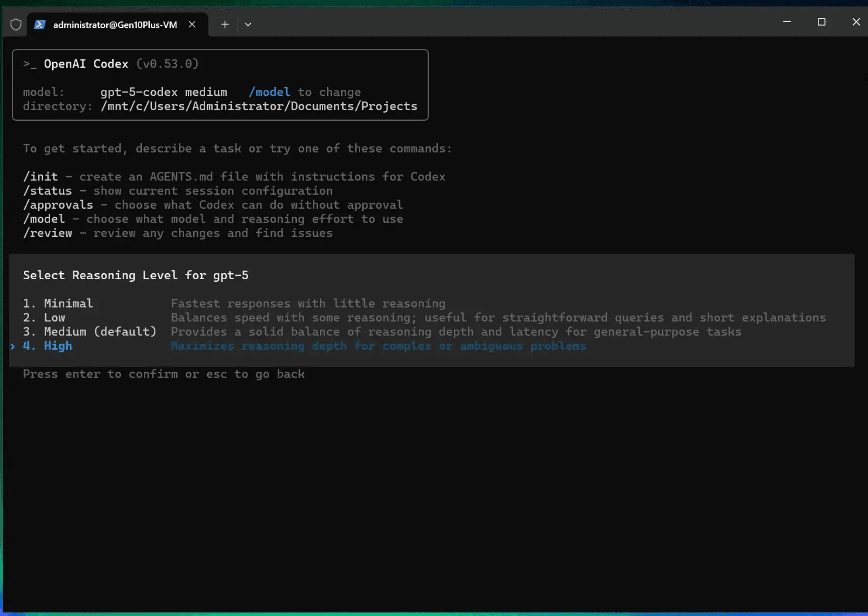Click the /review command text

point(47,233)
